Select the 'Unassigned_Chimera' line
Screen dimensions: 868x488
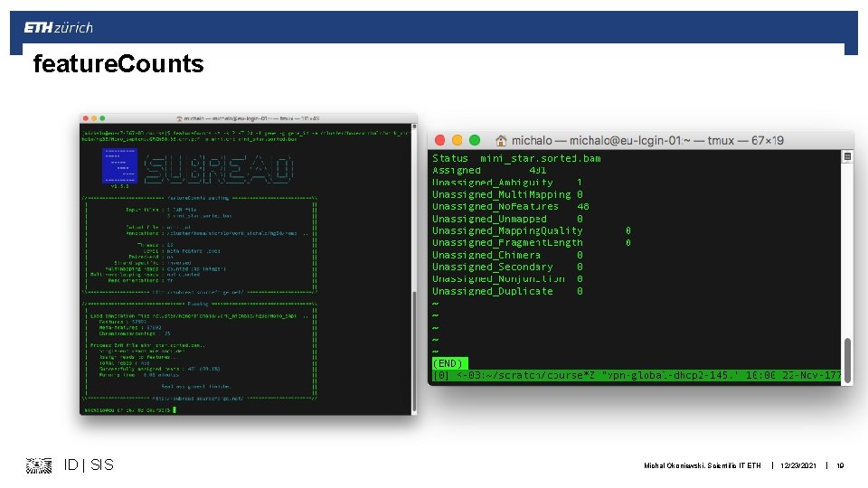[x=507, y=255]
